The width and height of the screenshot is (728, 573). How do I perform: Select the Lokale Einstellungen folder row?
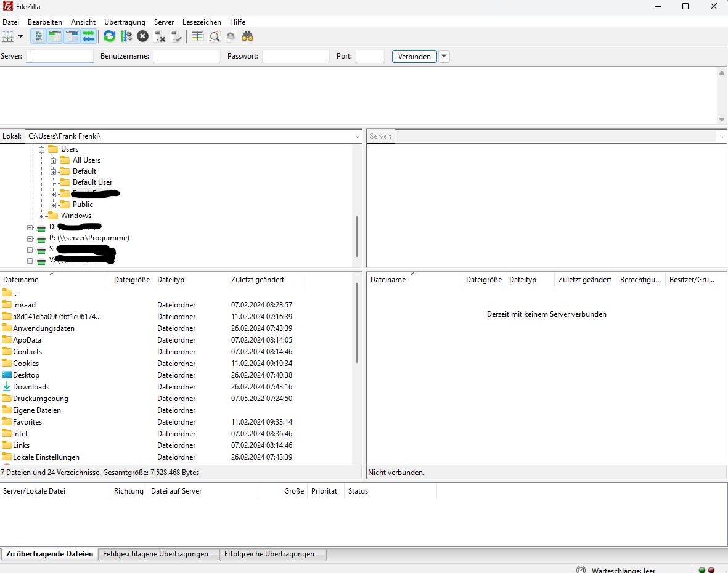click(176, 457)
